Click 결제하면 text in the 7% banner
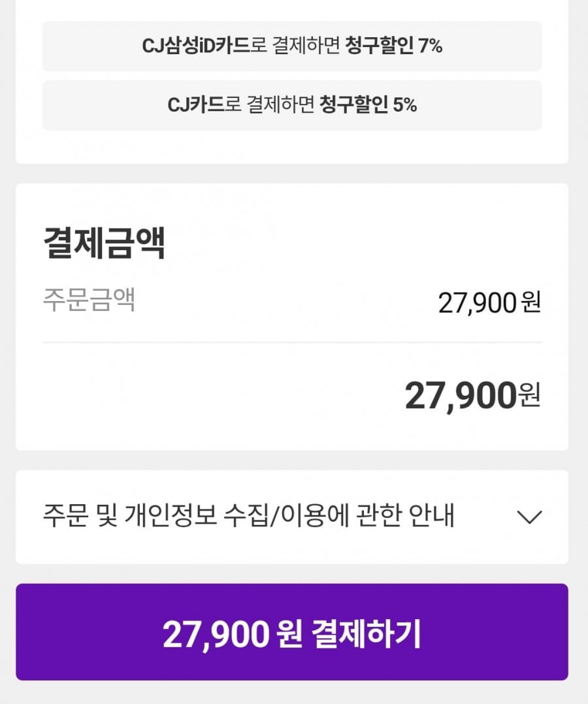The height and width of the screenshot is (704, 588). click(x=306, y=46)
